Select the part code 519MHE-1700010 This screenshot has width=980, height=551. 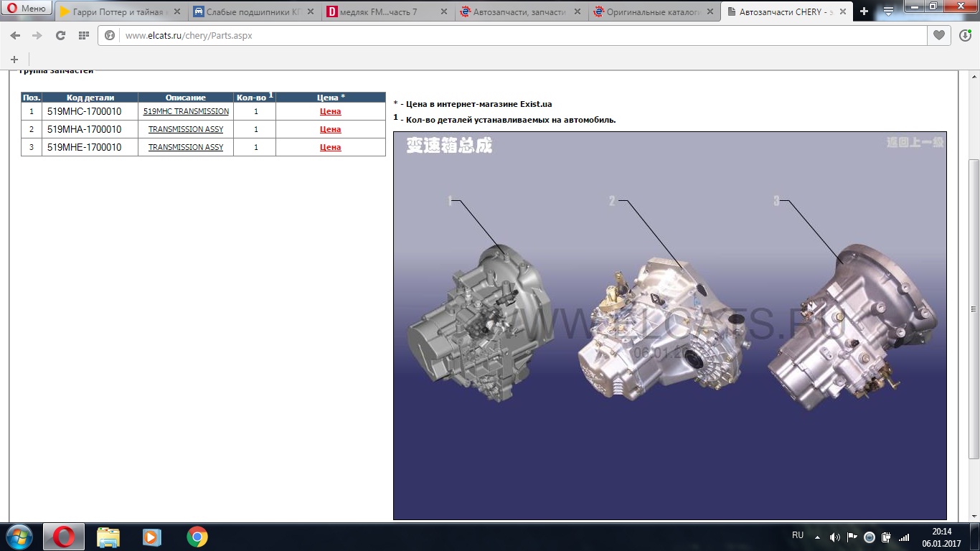pyautogui.click(x=84, y=147)
